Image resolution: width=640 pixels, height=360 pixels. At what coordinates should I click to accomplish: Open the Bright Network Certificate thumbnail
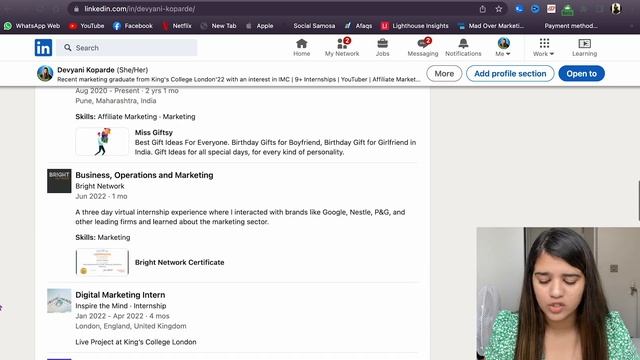tap(102, 262)
